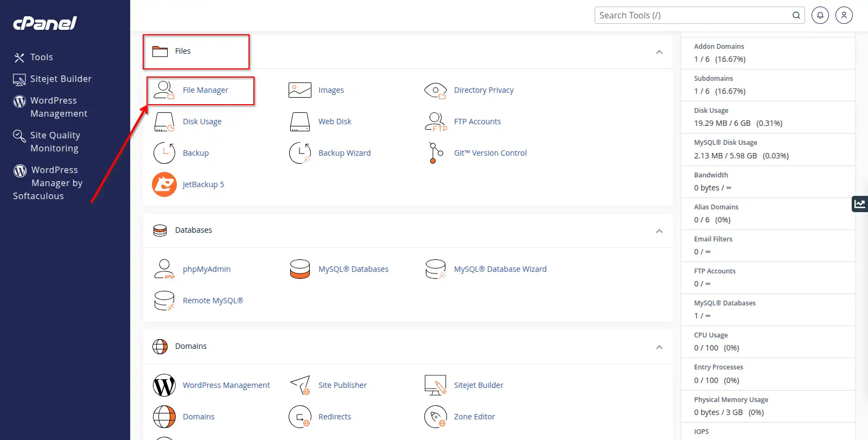This screenshot has height=440, width=868.
Task: Open the Site Publisher paper-plane icon
Action: click(x=300, y=385)
